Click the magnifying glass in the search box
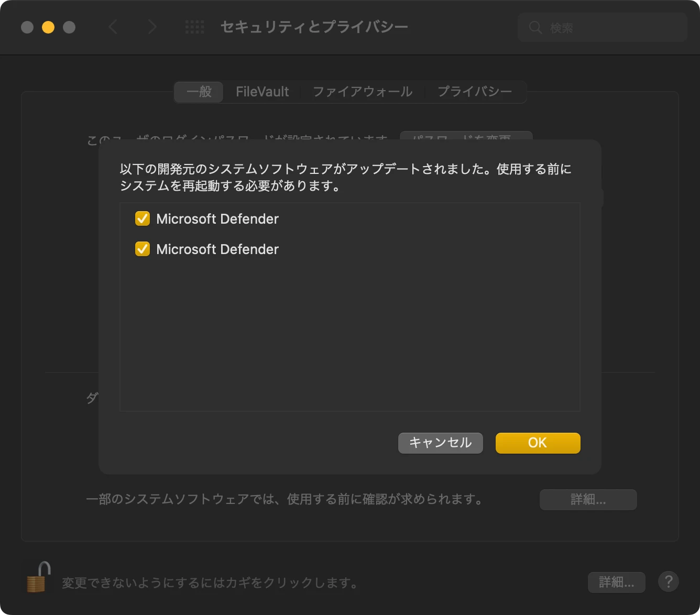Viewport: 700px width, 615px height. coord(535,28)
